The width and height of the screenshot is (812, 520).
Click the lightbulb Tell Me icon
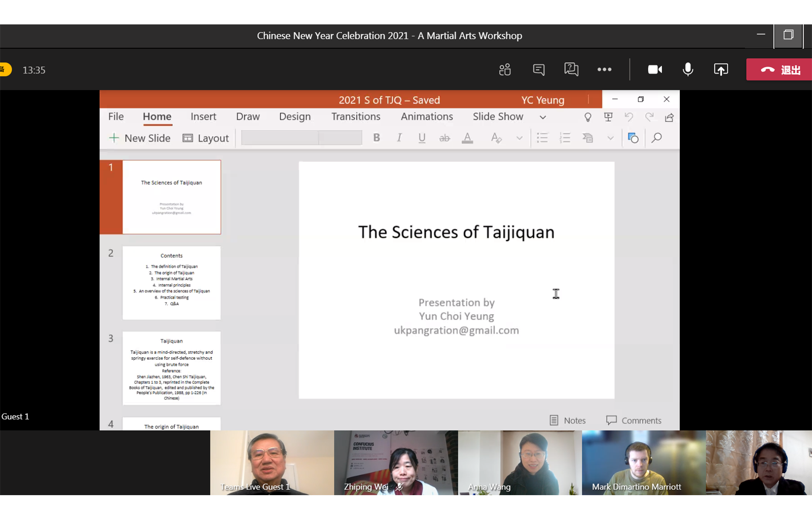pyautogui.click(x=588, y=117)
